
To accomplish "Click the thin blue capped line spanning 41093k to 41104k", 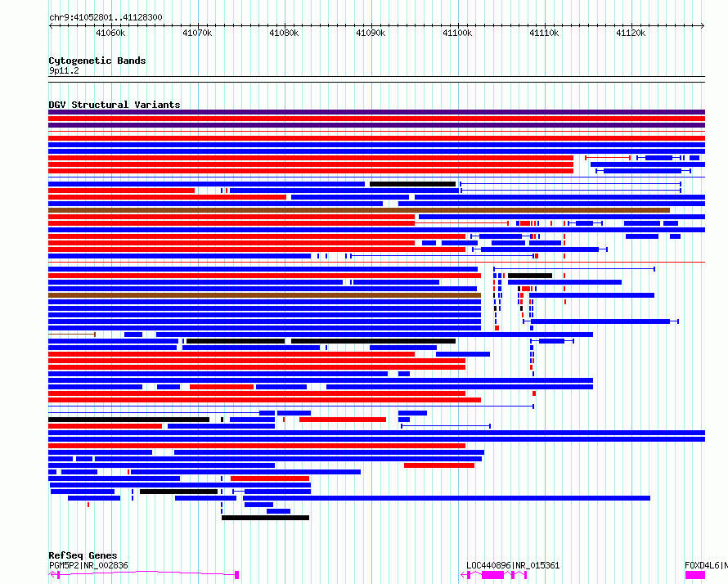I will (446, 425).
